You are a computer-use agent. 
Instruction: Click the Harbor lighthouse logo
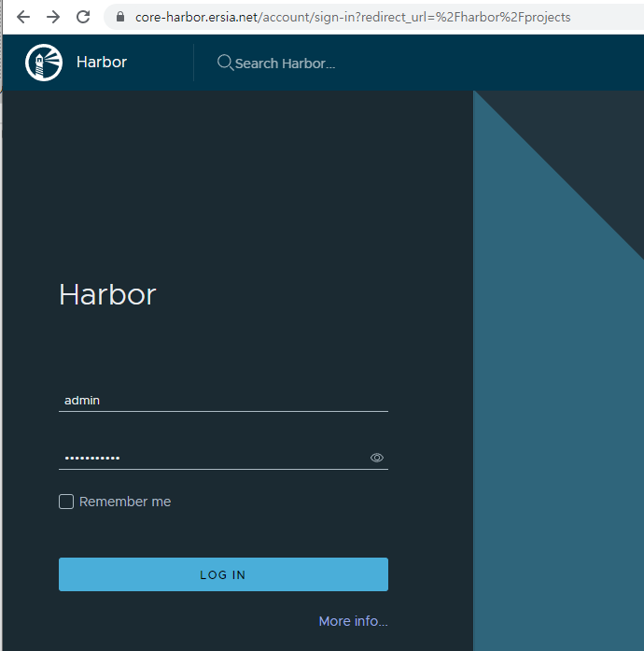pyautogui.click(x=44, y=63)
